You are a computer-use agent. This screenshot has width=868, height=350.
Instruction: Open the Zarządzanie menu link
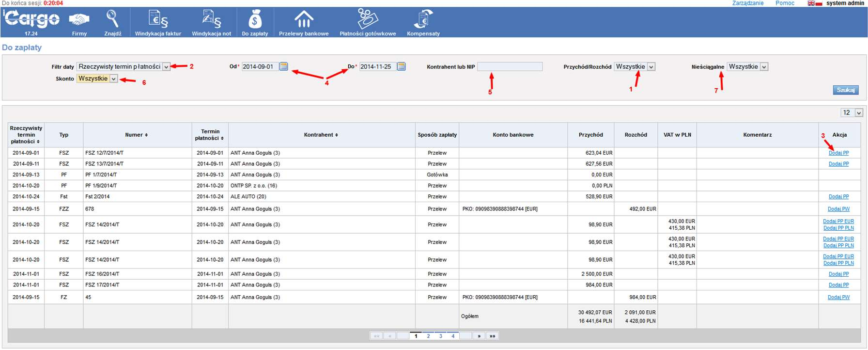coord(747,3)
